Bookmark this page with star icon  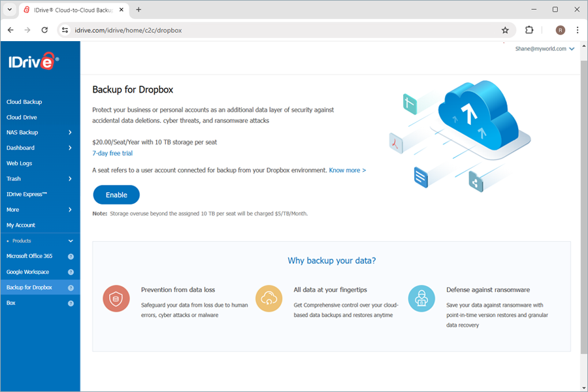click(505, 31)
